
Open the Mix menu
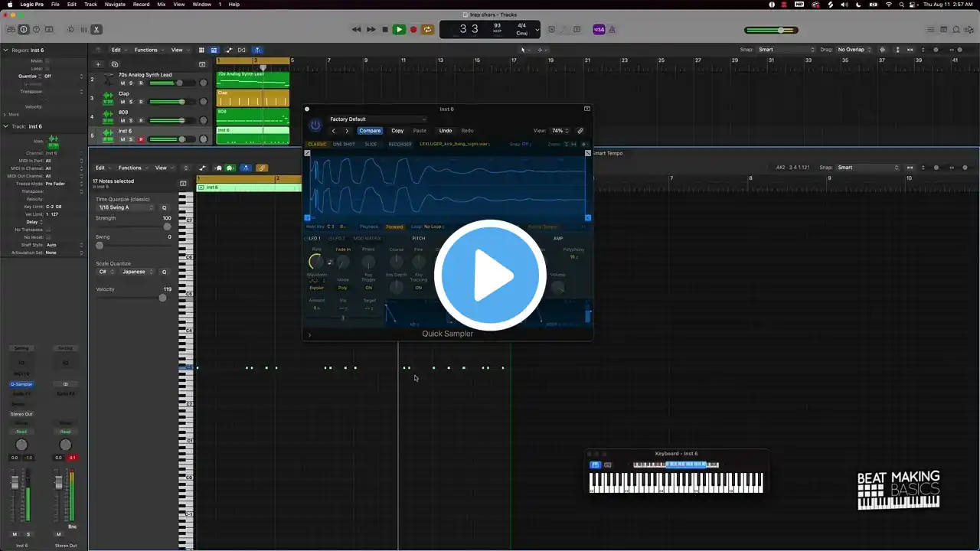161,5
